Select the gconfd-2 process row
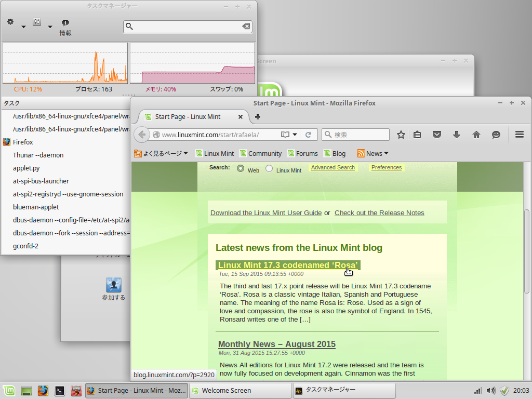The height and width of the screenshot is (399, 532). coord(66,246)
